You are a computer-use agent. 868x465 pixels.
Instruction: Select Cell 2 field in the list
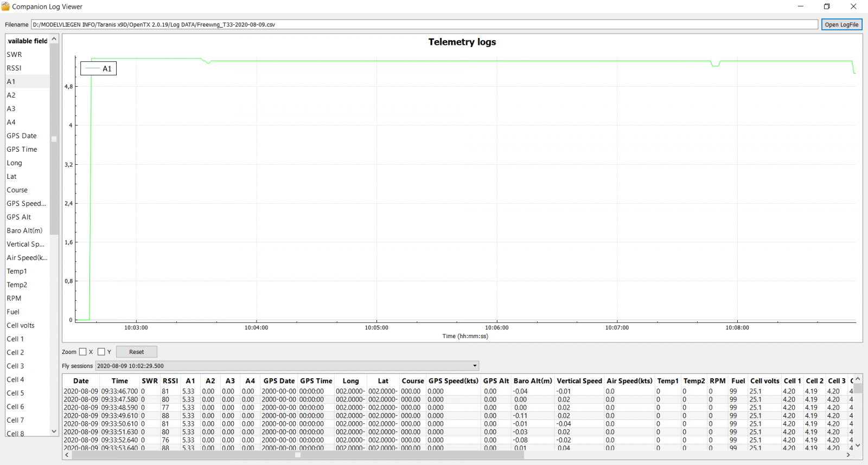[x=28, y=352]
